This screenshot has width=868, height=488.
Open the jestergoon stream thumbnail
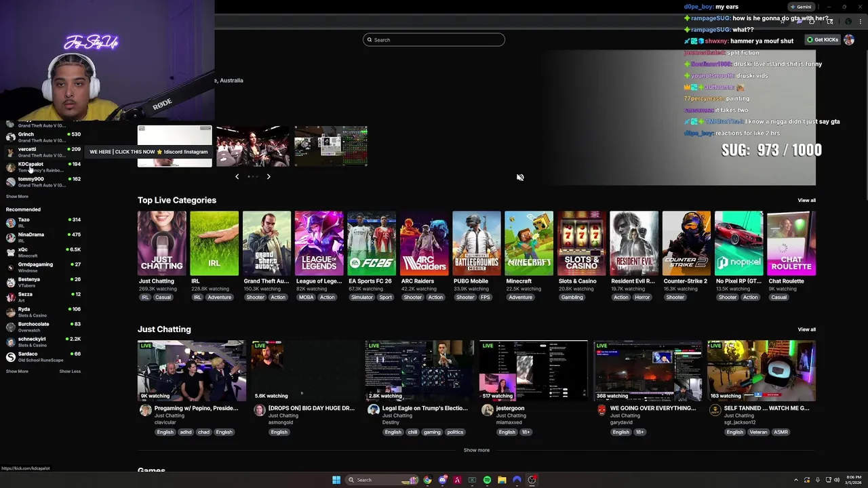[534, 371]
